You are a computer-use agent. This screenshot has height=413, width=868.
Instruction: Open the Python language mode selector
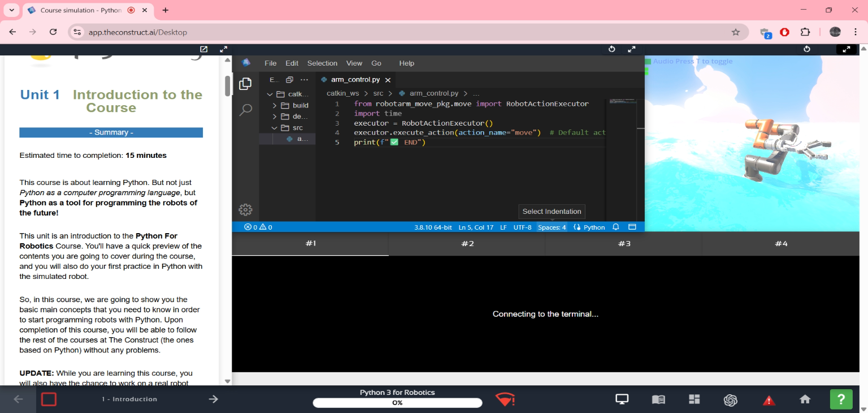click(589, 227)
